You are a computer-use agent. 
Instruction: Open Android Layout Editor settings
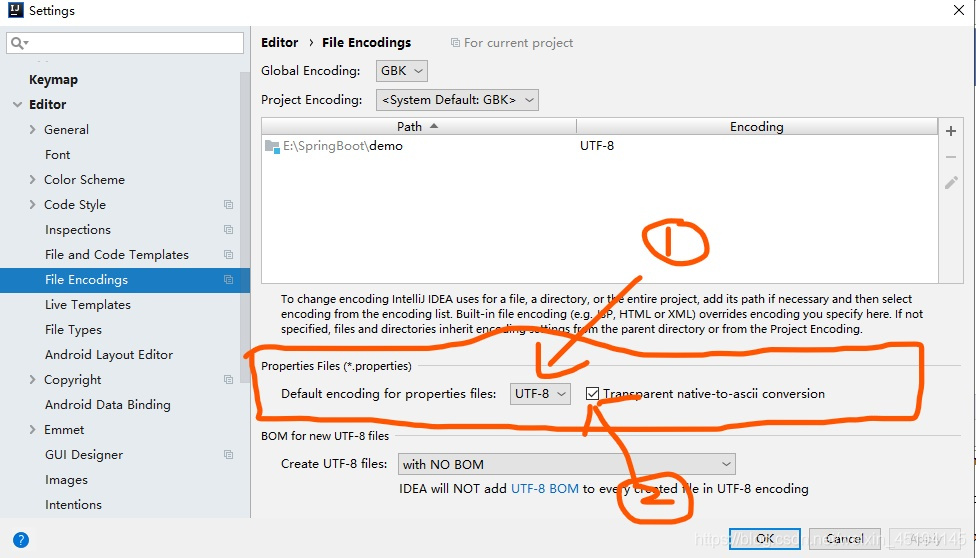(109, 354)
